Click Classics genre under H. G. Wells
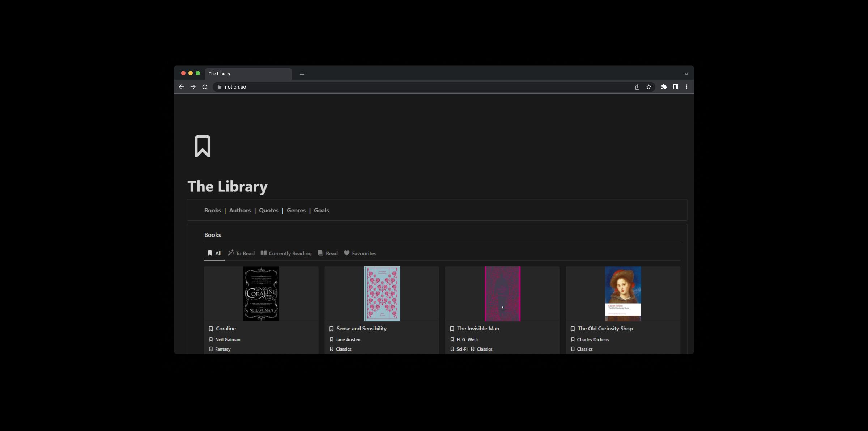This screenshot has height=431, width=868. click(x=485, y=349)
